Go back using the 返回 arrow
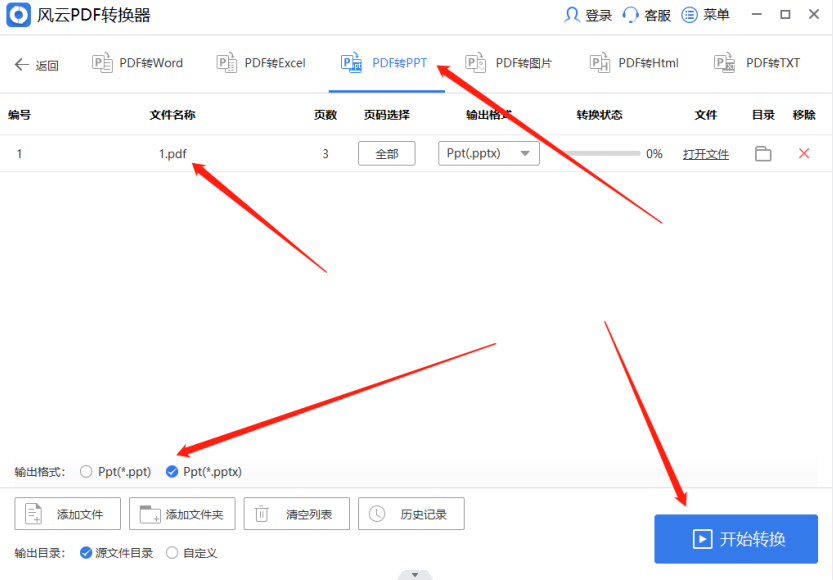The height and width of the screenshot is (580, 833). (x=36, y=65)
